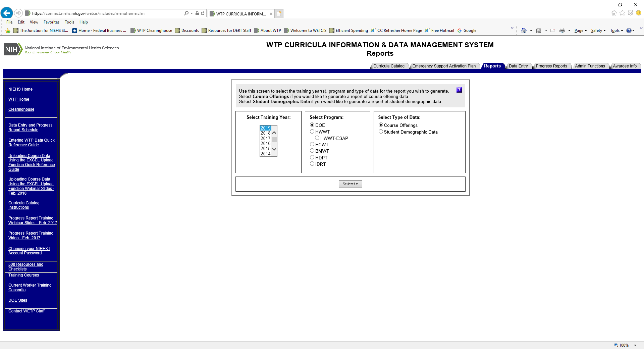Select the HWWT-ESAP program radio button
Image resolution: width=644 pixels, height=349 pixels.
(317, 138)
